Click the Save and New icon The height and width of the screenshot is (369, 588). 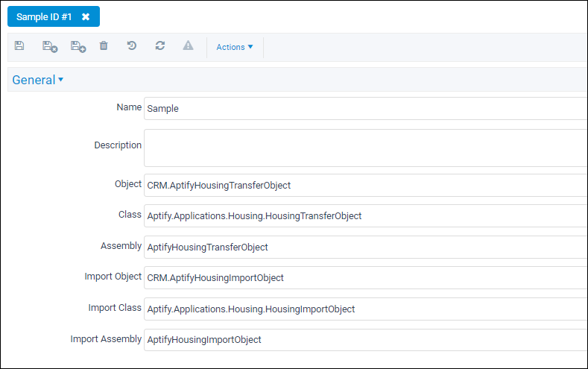point(78,46)
